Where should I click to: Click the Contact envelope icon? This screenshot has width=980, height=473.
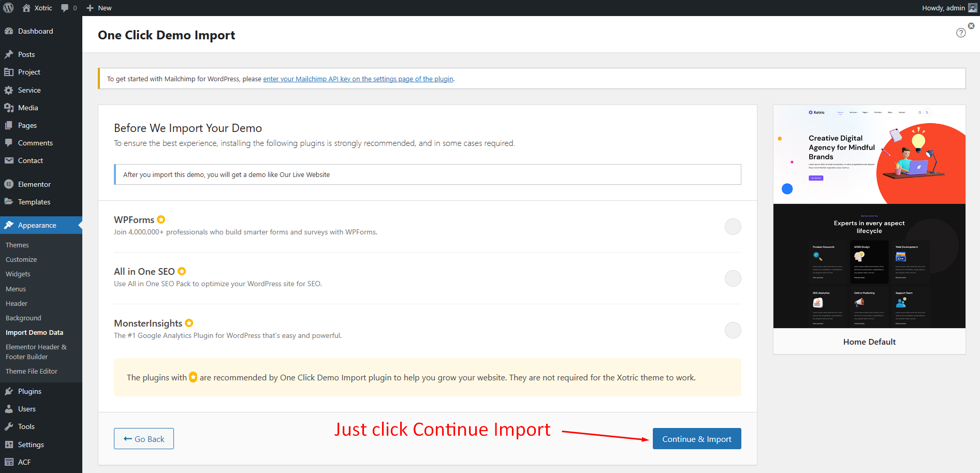click(9, 160)
